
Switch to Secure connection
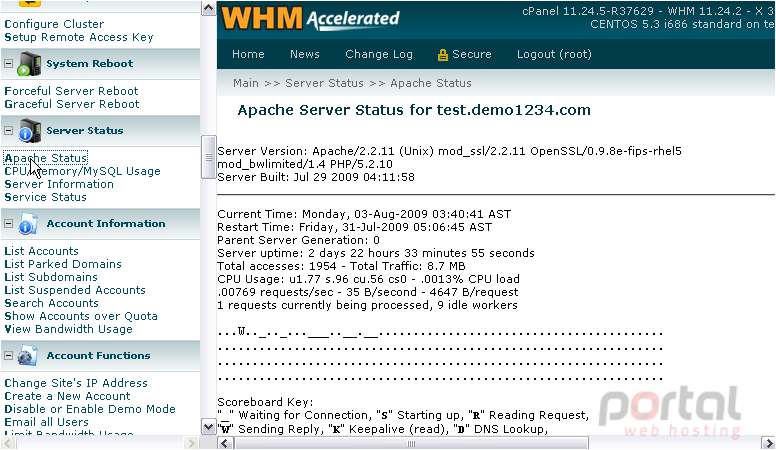[464, 54]
